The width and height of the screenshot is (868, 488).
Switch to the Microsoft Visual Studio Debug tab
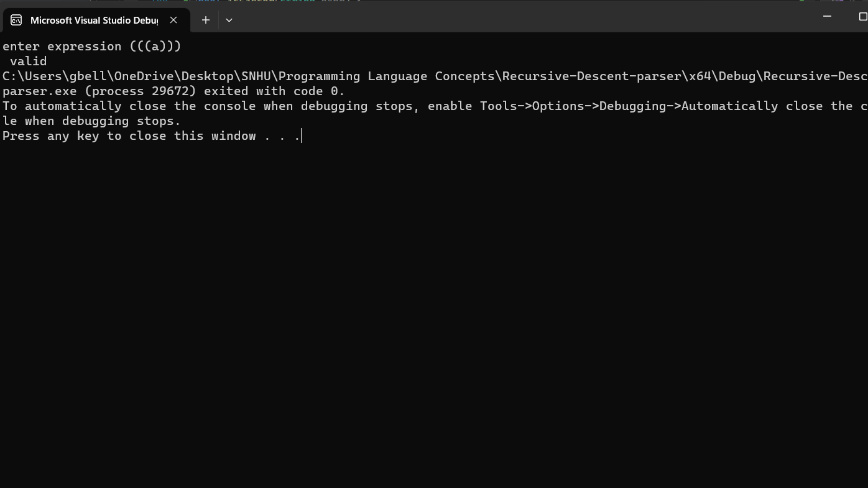(93, 20)
